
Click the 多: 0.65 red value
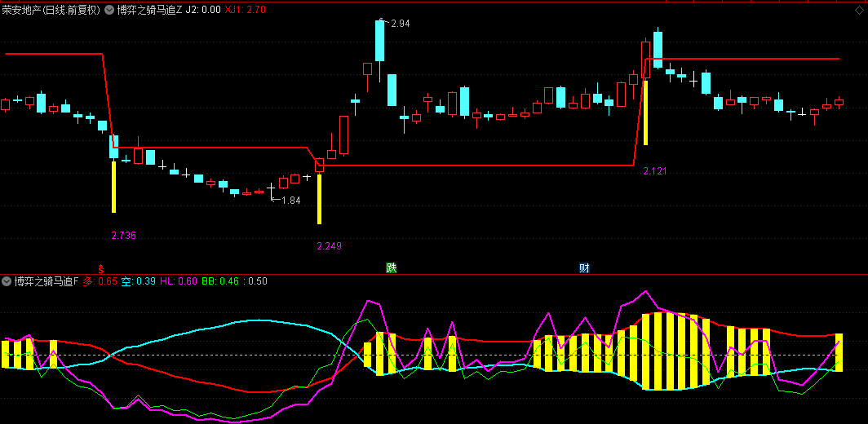coord(100,281)
